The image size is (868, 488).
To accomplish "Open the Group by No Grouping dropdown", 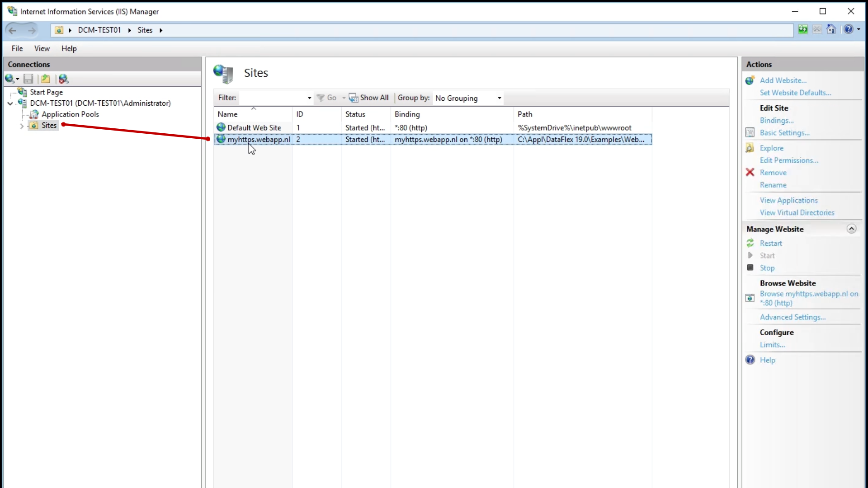I will [x=499, y=98].
